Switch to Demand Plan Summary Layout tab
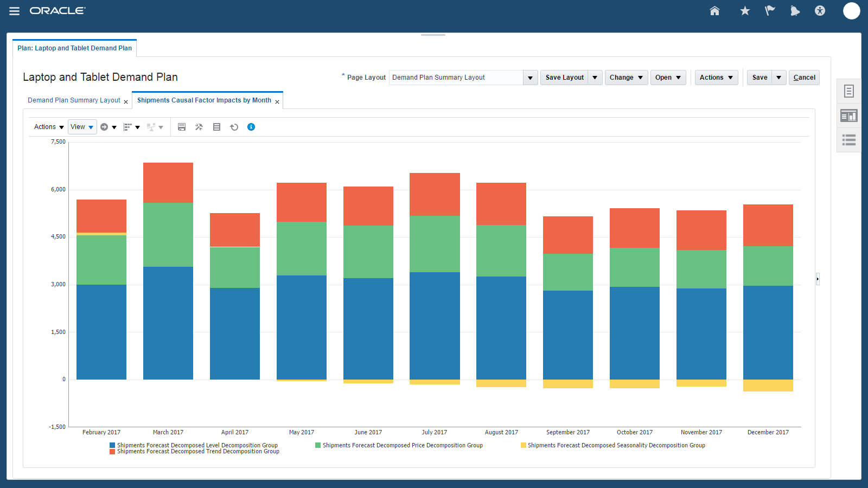The image size is (868, 488). point(74,100)
